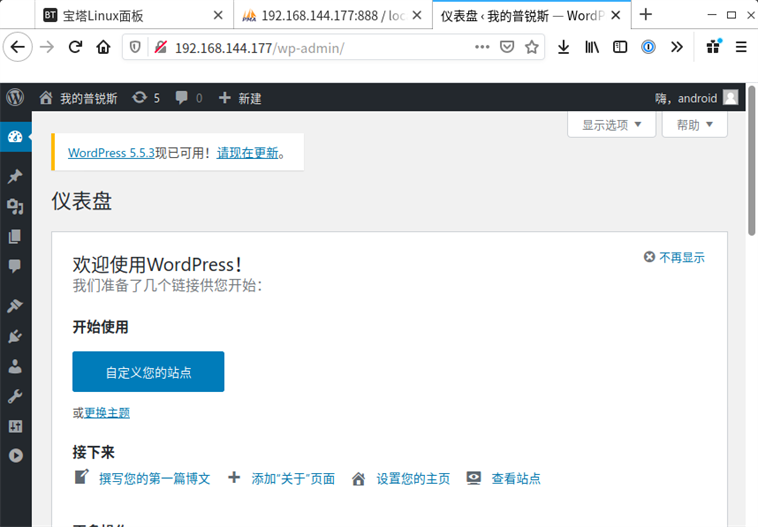
Task: Switch to the 192.168.144.177:888 phpMyAdmin tab
Action: [333, 15]
